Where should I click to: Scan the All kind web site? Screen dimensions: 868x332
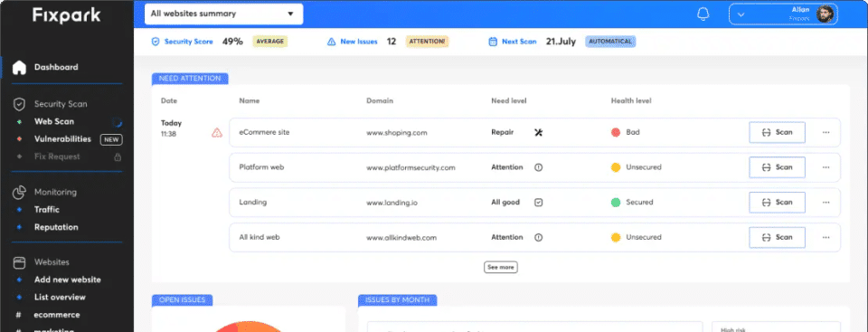pyautogui.click(x=778, y=237)
